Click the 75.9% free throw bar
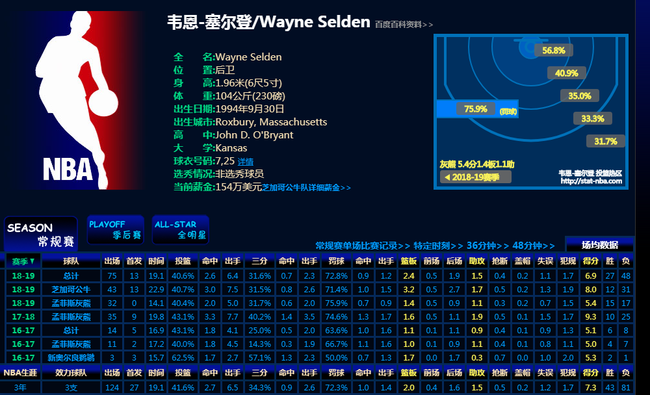 [x=478, y=109]
